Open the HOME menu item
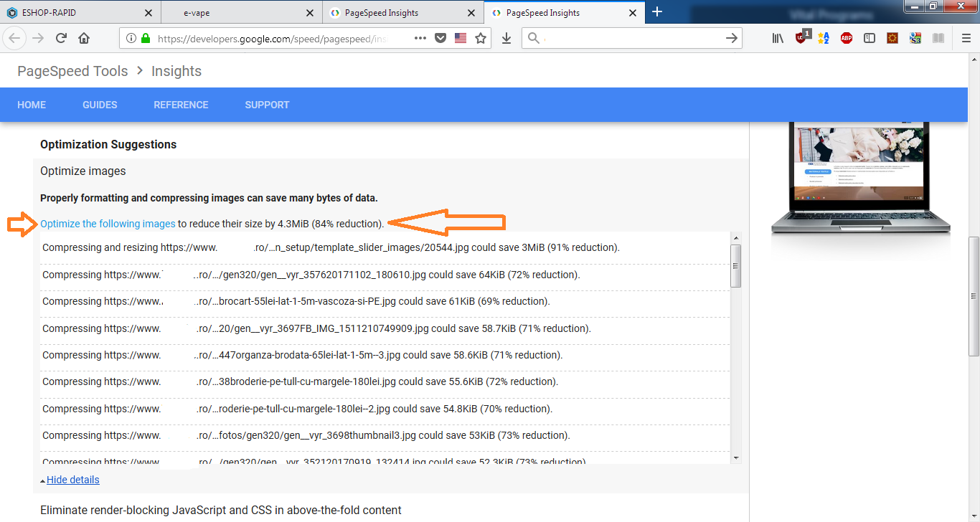The image size is (980, 522). click(32, 105)
